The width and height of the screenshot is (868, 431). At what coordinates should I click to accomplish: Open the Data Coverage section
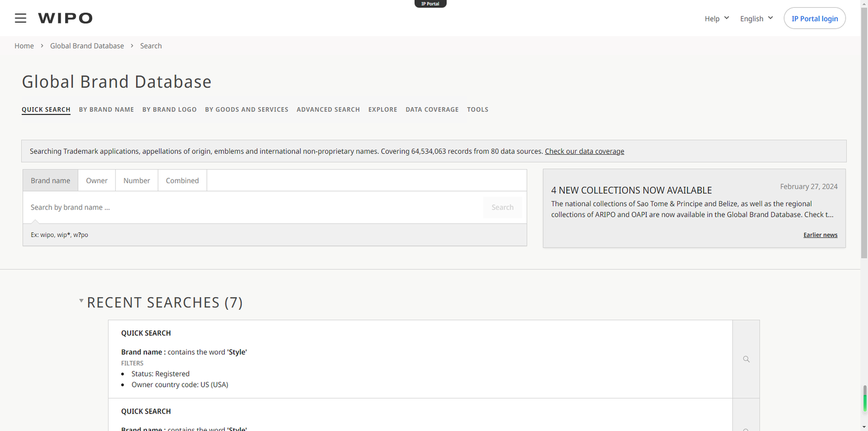(432, 110)
